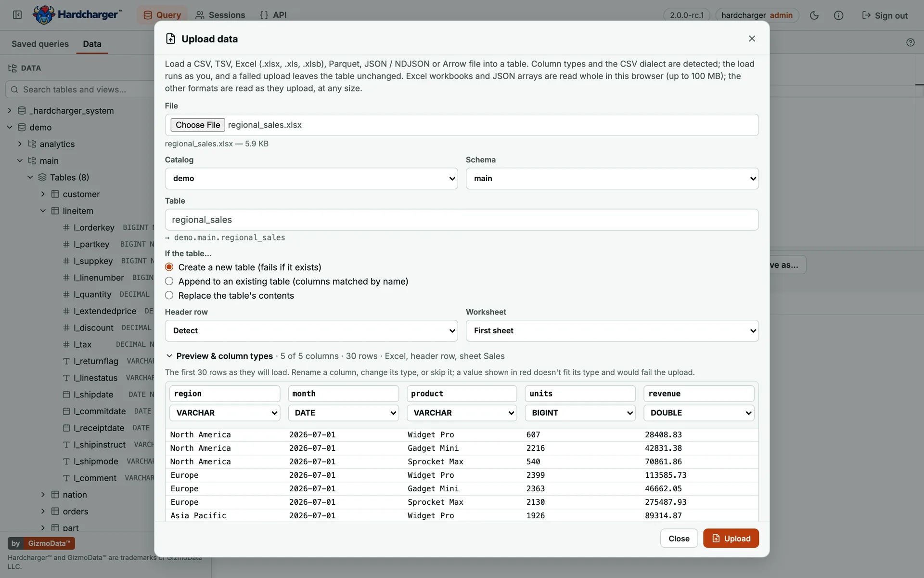Image resolution: width=924 pixels, height=578 pixels.
Task: Click the region column name field
Action: tap(224, 394)
